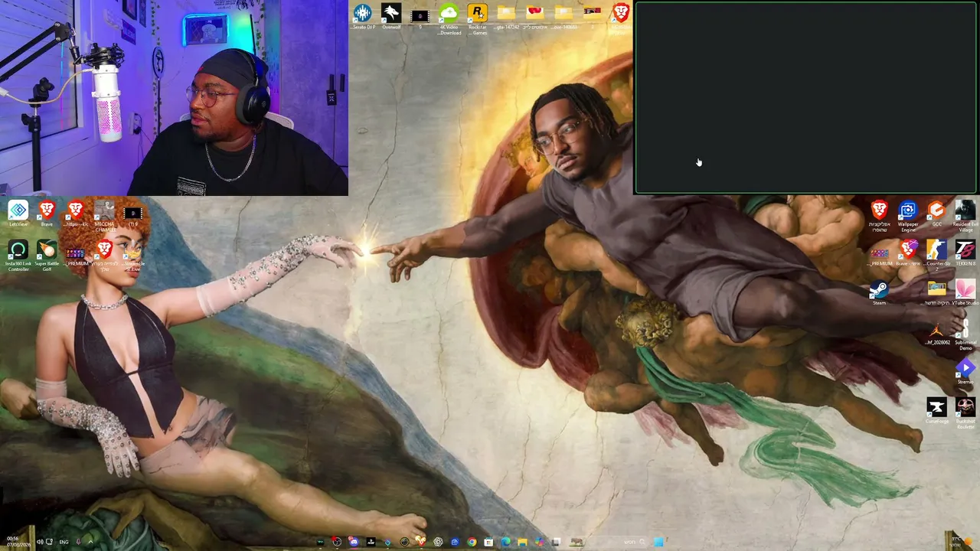Viewport: 980px width, 551px height.
Task: Launch Counter-Strike 2 from the desktop
Action: [x=936, y=256]
